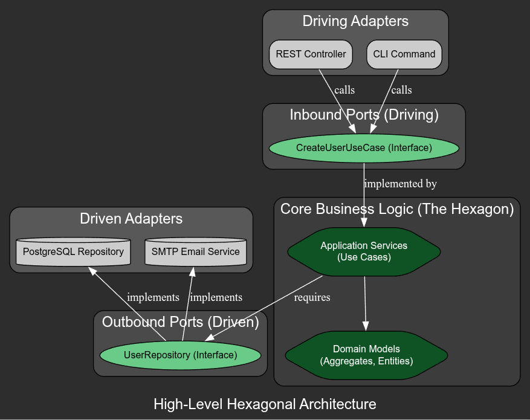Expand the Core Business Logic hexagon group
530x420 pixels.
(398, 209)
